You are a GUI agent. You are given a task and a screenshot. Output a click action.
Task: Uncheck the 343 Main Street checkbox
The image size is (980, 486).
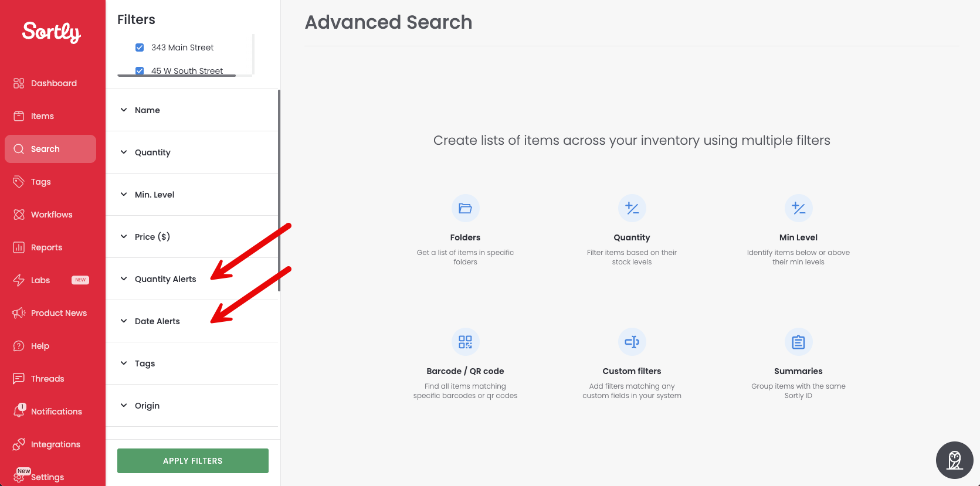coord(140,47)
